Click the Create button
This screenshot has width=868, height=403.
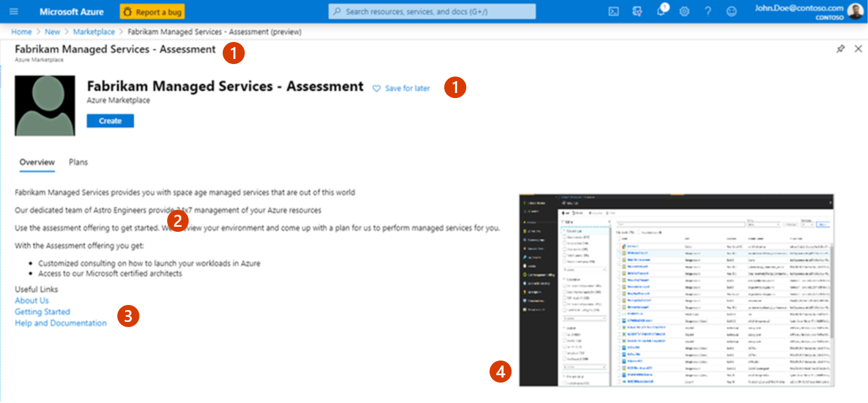[110, 120]
